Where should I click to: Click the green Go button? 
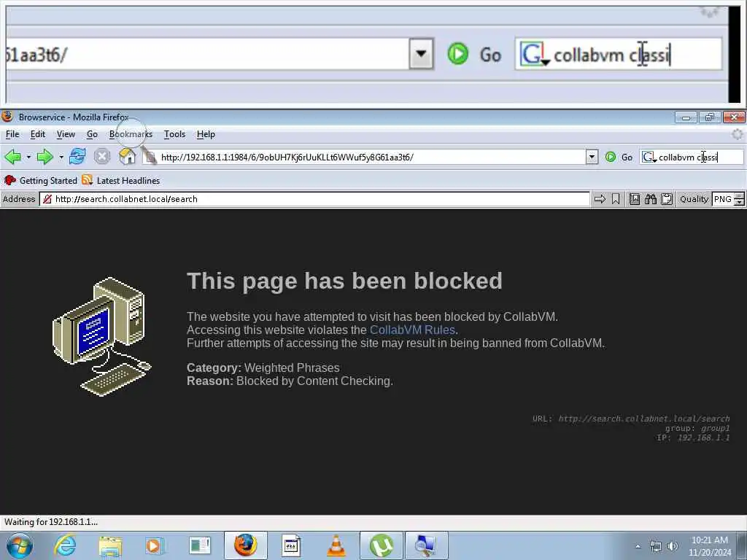(619, 157)
